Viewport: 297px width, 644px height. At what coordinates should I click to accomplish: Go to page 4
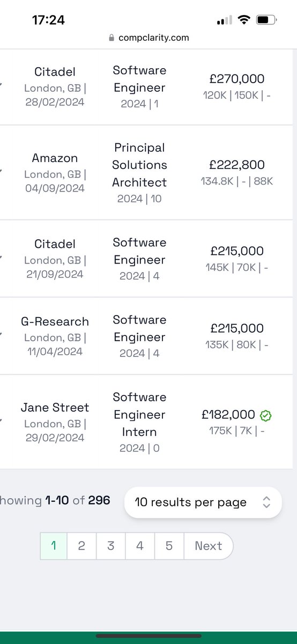(140, 546)
